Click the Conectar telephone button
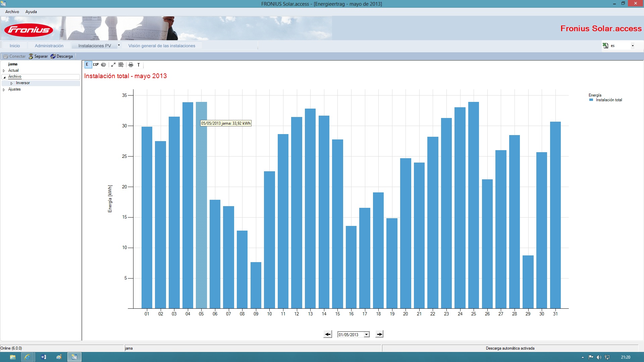 click(14, 56)
